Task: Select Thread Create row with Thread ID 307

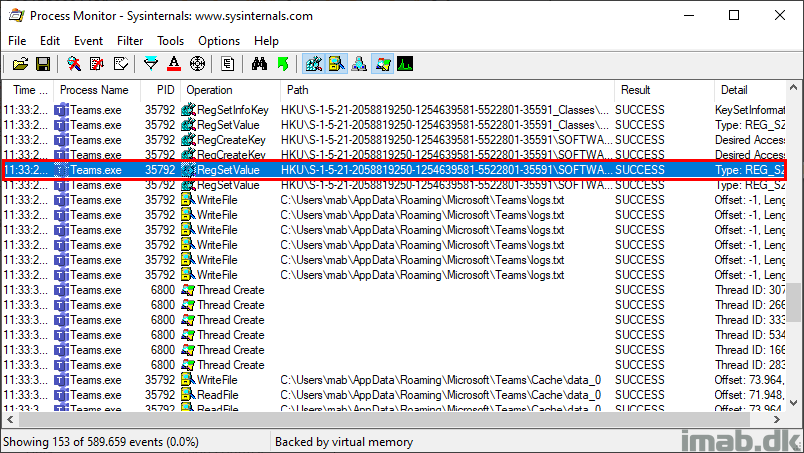Action: [x=394, y=290]
